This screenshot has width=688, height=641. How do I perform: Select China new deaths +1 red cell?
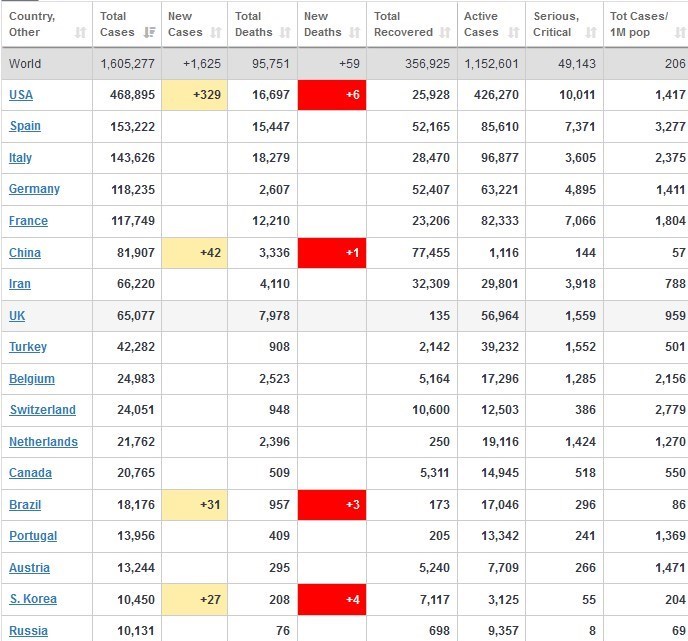(x=332, y=253)
